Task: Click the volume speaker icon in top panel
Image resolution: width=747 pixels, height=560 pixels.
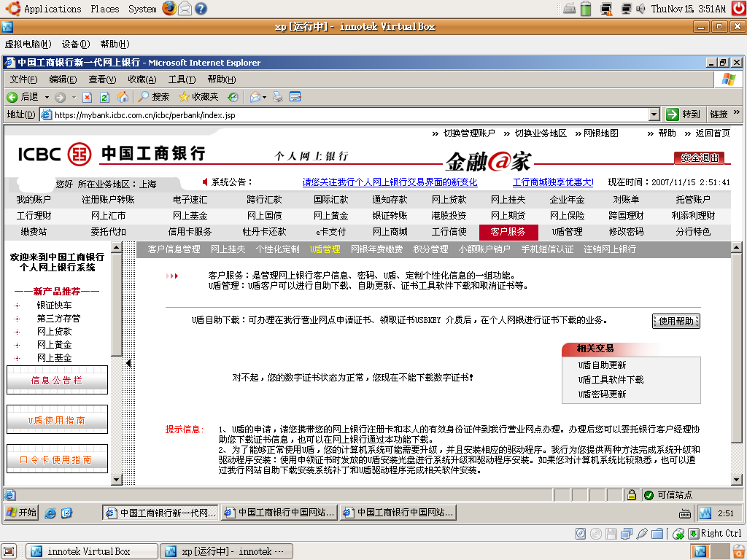Action: 640,9
